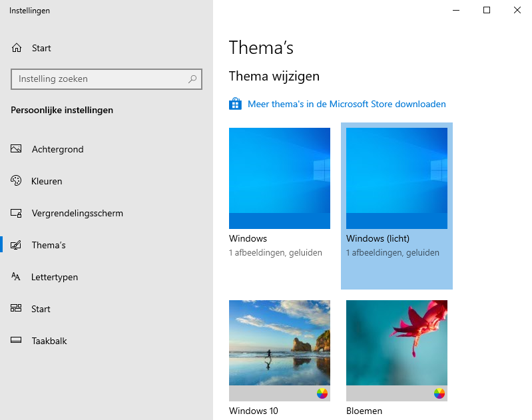This screenshot has width=532, height=420.
Task: Click the color wheel on Bloemen theme
Action: pyautogui.click(x=439, y=393)
